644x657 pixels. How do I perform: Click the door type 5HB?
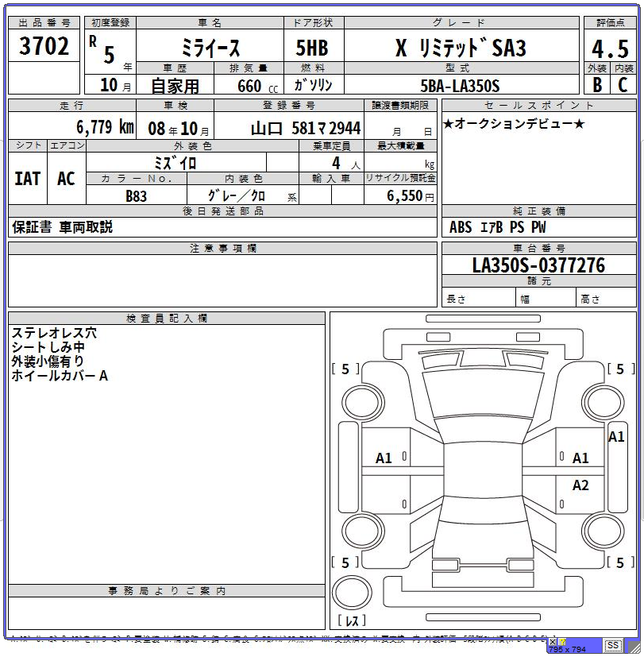(312, 48)
